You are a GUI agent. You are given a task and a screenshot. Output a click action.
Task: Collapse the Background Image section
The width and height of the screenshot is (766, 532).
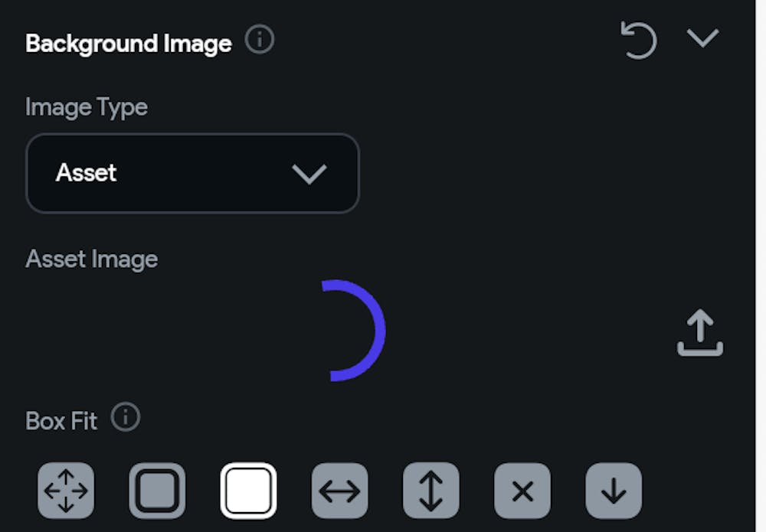(702, 38)
